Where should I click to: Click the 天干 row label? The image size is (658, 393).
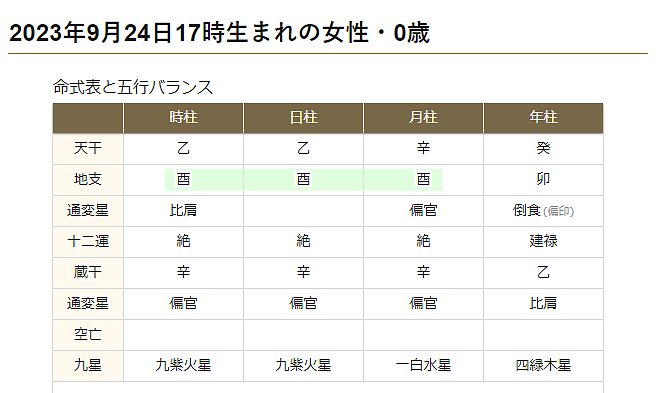pos(88,148)
